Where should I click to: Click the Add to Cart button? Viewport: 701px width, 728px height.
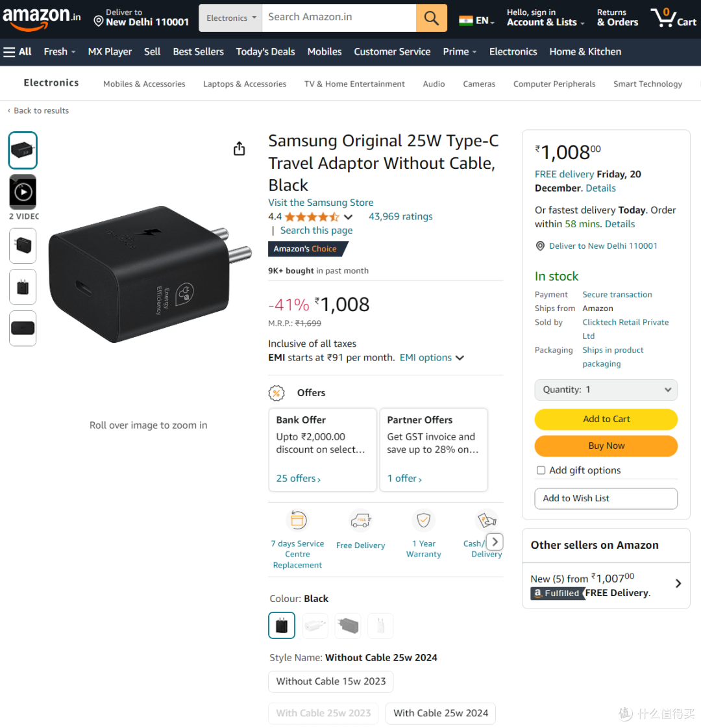point(606,420)
